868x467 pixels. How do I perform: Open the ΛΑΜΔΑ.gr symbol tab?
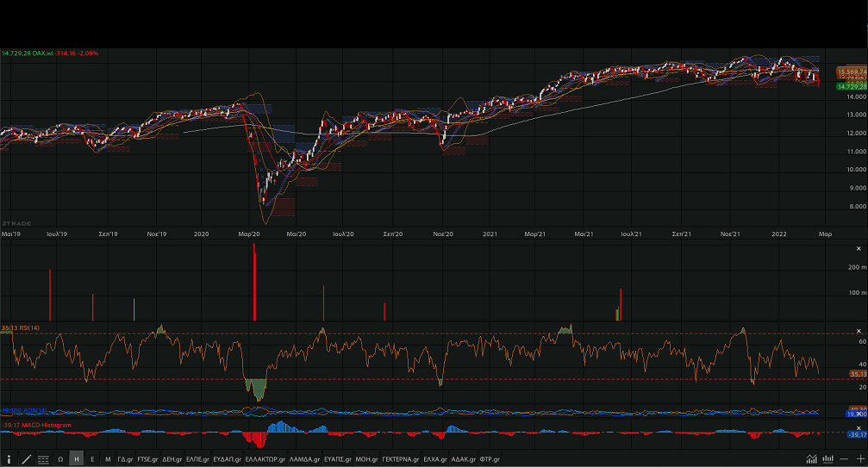304,458
